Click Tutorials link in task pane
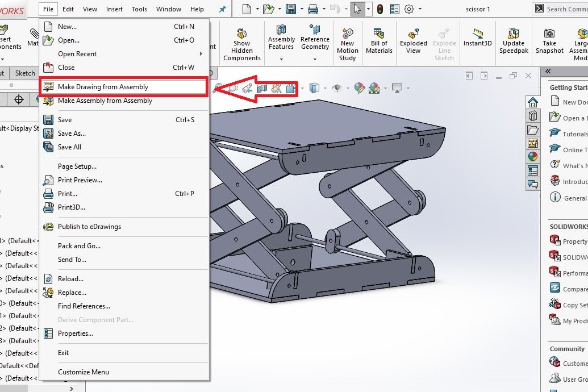 (x=568, y=134)
